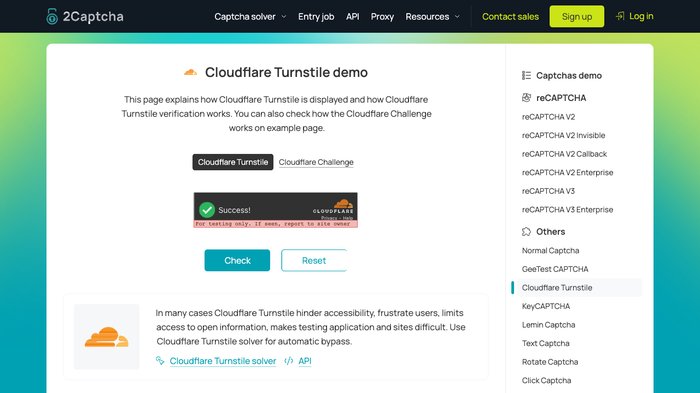Click the Reset button
The height and width of the screenshot is (393, 700).
[314, 260]
